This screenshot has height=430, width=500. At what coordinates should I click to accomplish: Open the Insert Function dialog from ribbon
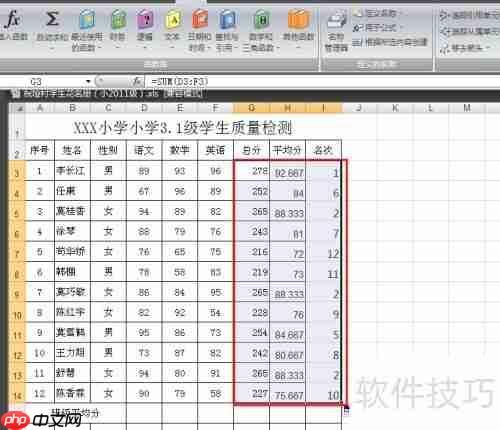tap(13, 26)
